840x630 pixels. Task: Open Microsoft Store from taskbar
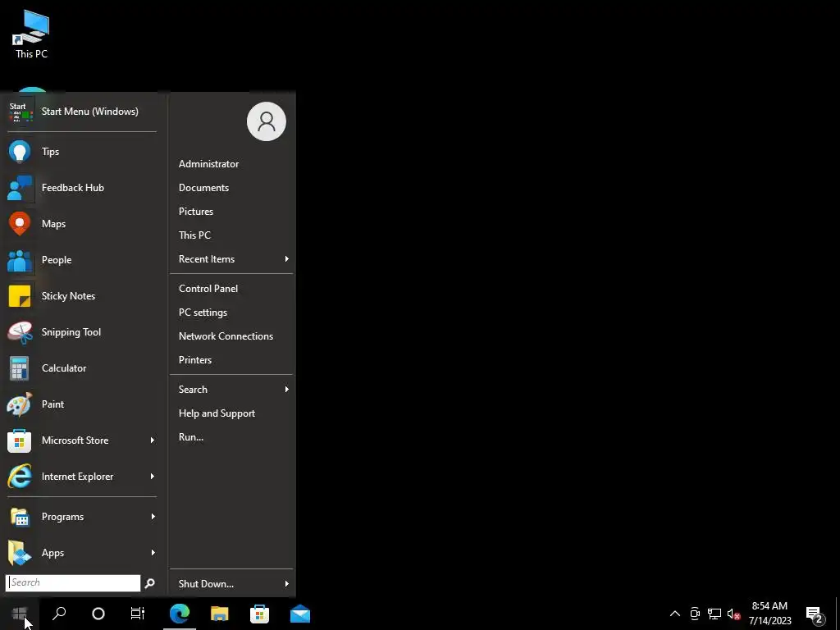tap(260, 614)
